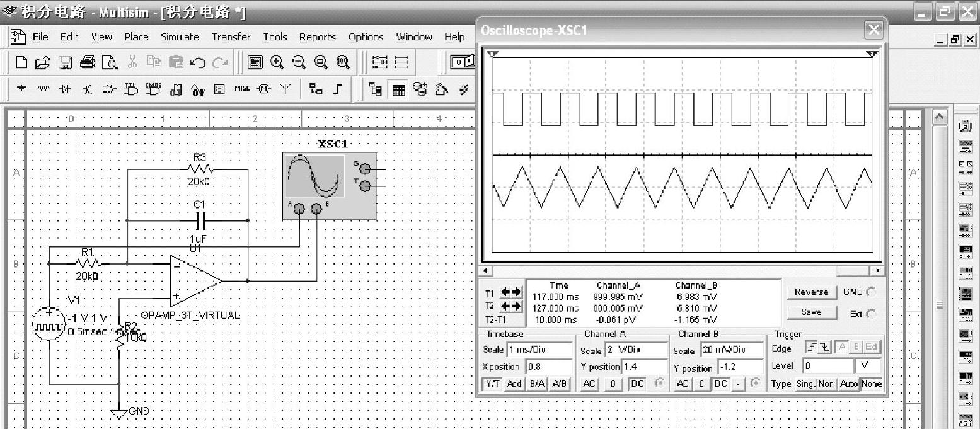Click Channel A Scale field

tap(636, 350)
